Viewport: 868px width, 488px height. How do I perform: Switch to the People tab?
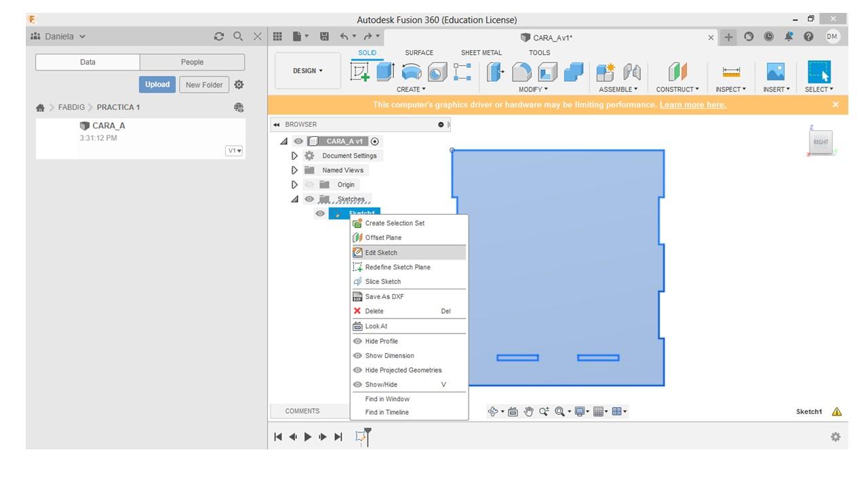[x=192, y=62]
